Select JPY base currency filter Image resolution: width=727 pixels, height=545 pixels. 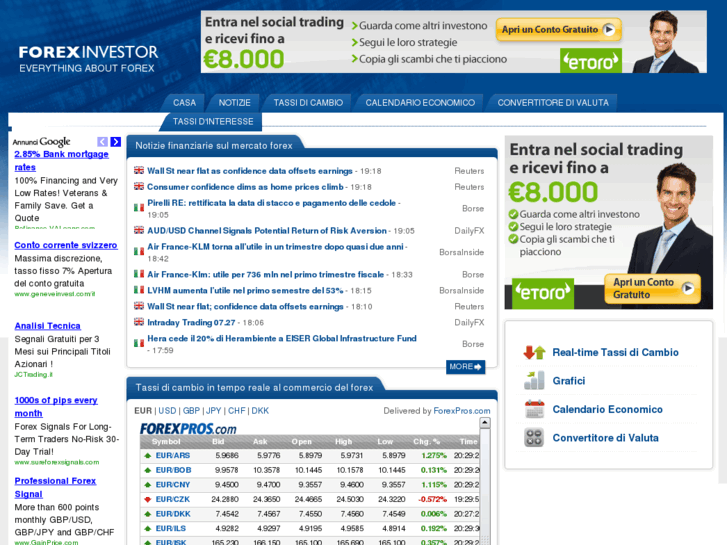coord(213,411)
